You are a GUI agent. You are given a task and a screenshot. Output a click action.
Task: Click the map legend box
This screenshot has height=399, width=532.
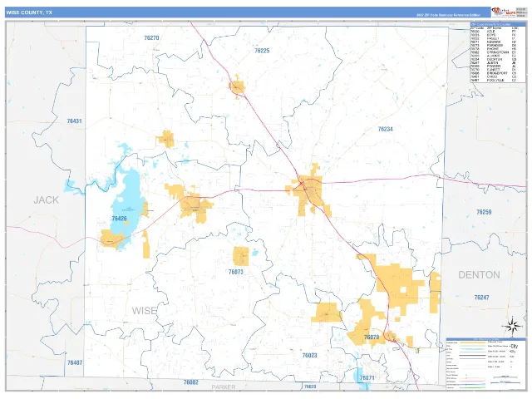click(485, 363)
